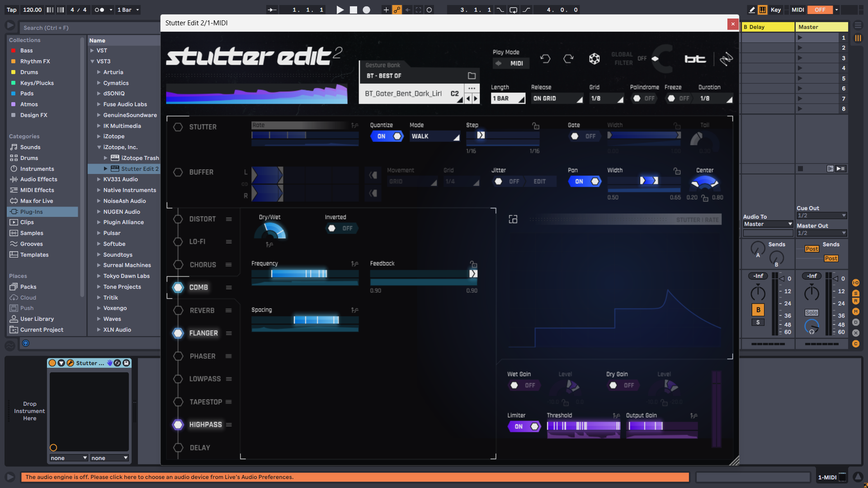
Task: Click the Step lock icon
Action: point(536,126)
